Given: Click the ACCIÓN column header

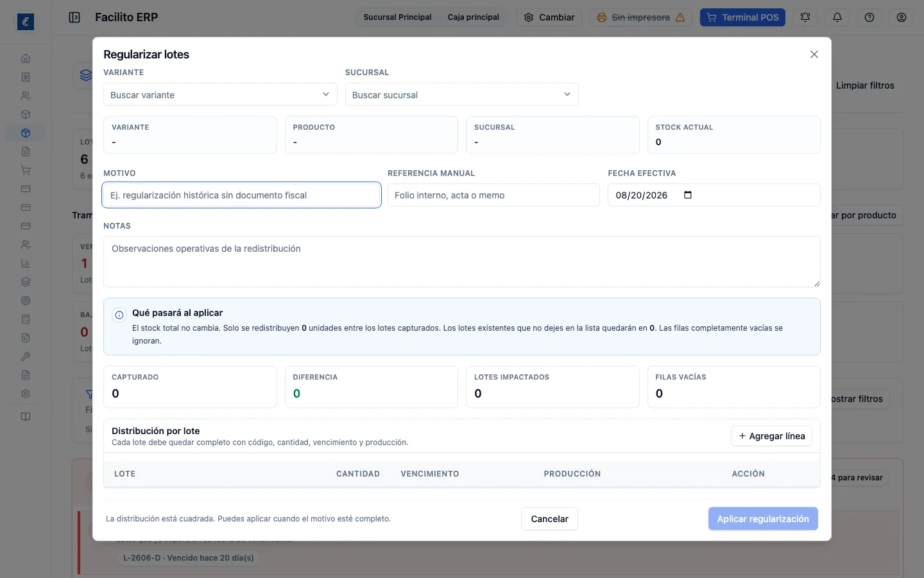Looking at the screenshot, I should point(748,474).
